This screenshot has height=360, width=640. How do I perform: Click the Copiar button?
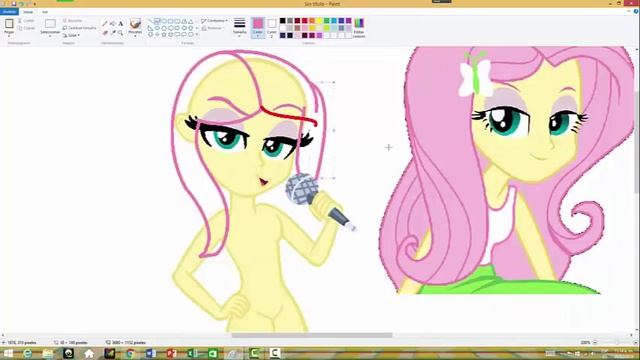click(27, 28)
